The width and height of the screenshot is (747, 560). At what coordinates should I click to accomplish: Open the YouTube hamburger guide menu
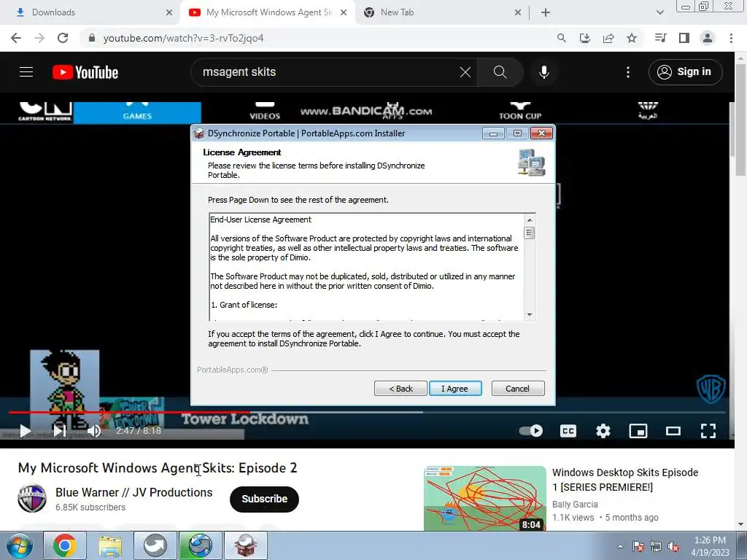point(26,72)
